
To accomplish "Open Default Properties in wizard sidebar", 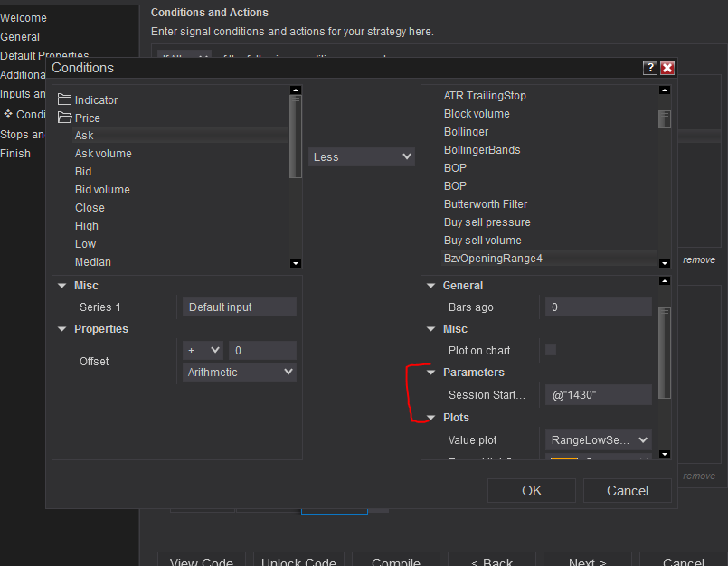I will pyautogui.click(x=44, y=55).
